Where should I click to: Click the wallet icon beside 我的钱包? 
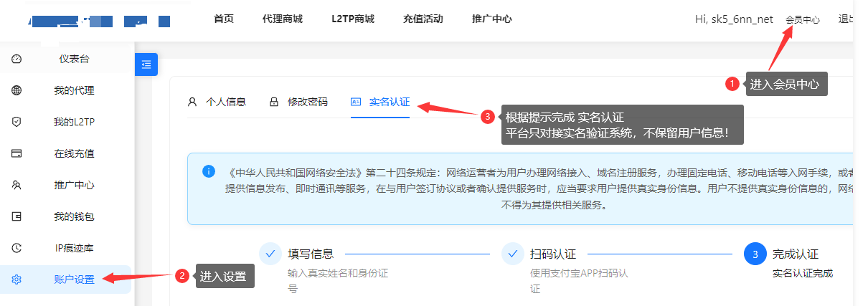16,216
